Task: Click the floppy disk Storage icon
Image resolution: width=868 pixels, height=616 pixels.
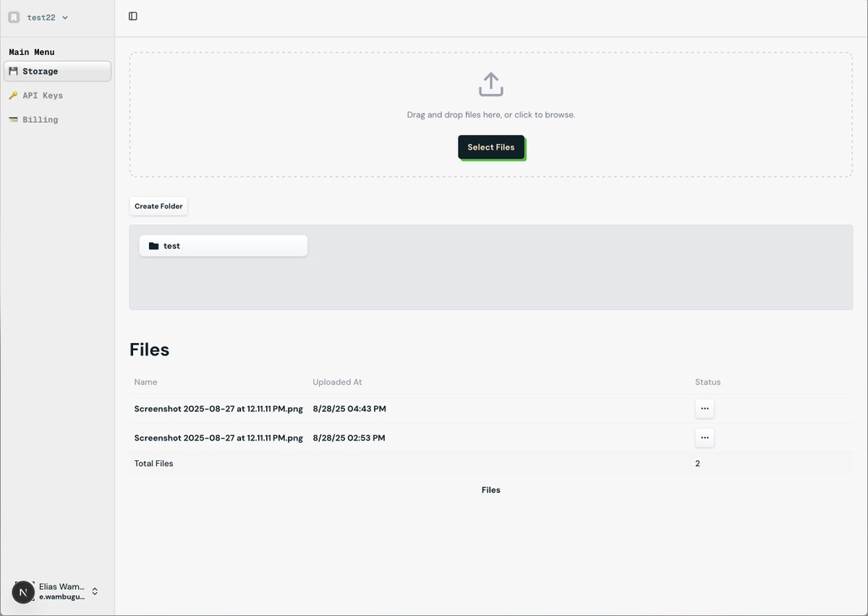Action: [x=13, y=72]
